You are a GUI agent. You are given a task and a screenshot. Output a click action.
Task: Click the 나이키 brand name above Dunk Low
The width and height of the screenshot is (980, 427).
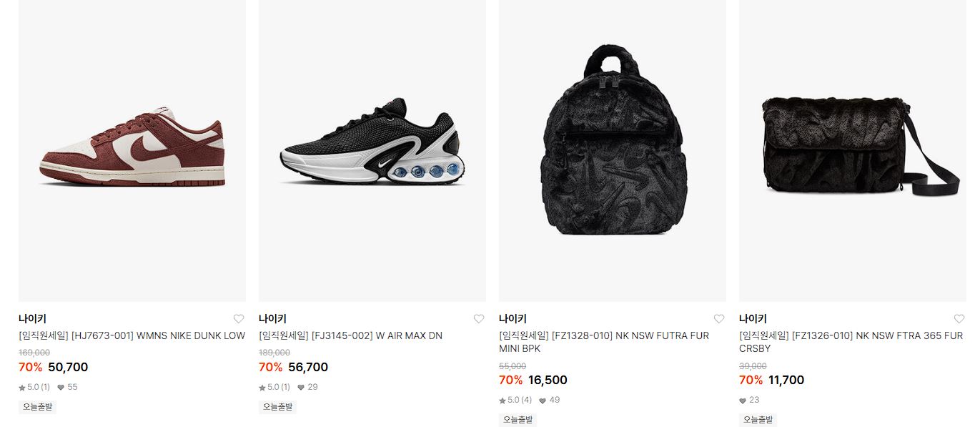[x=32, y=319]
